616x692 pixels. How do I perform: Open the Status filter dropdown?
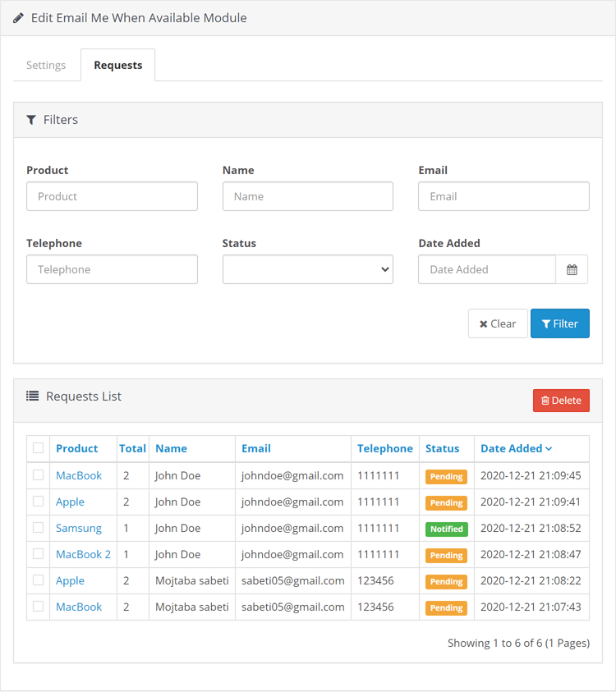tap(308, 269)
